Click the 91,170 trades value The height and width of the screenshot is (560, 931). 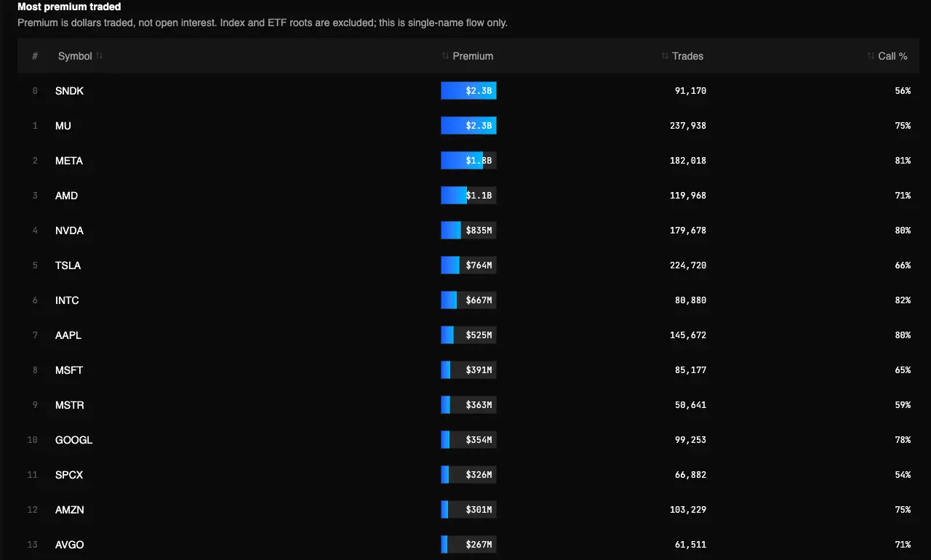pos(690,91)
